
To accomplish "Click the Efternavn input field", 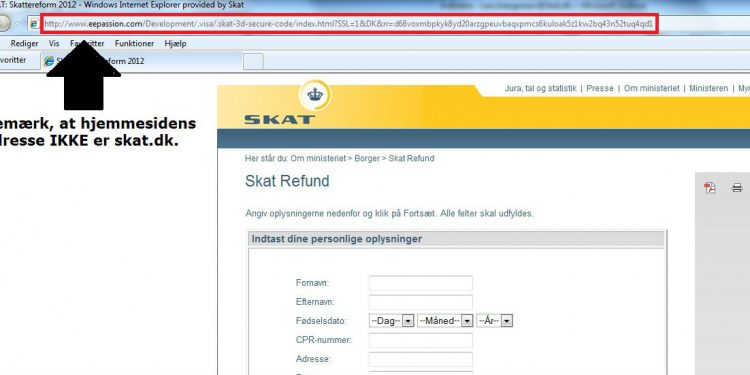I will pyautogui.click(x=420, y=302).
